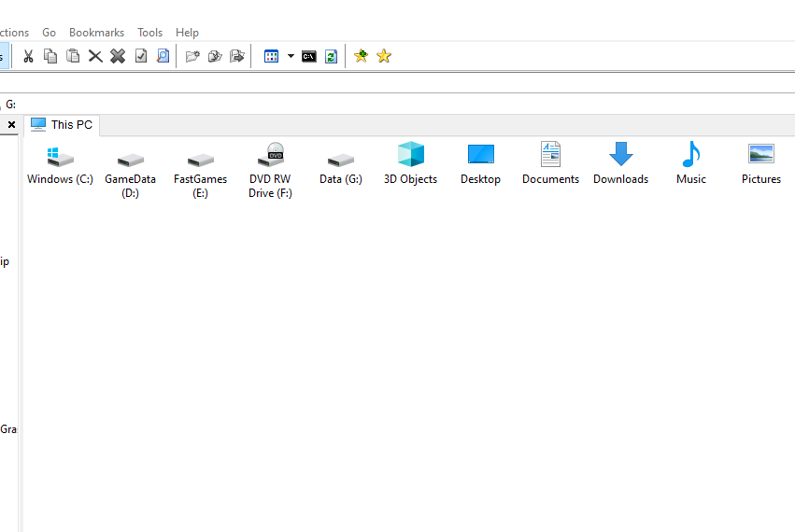Click the G: drive bar button

[10, 105]
